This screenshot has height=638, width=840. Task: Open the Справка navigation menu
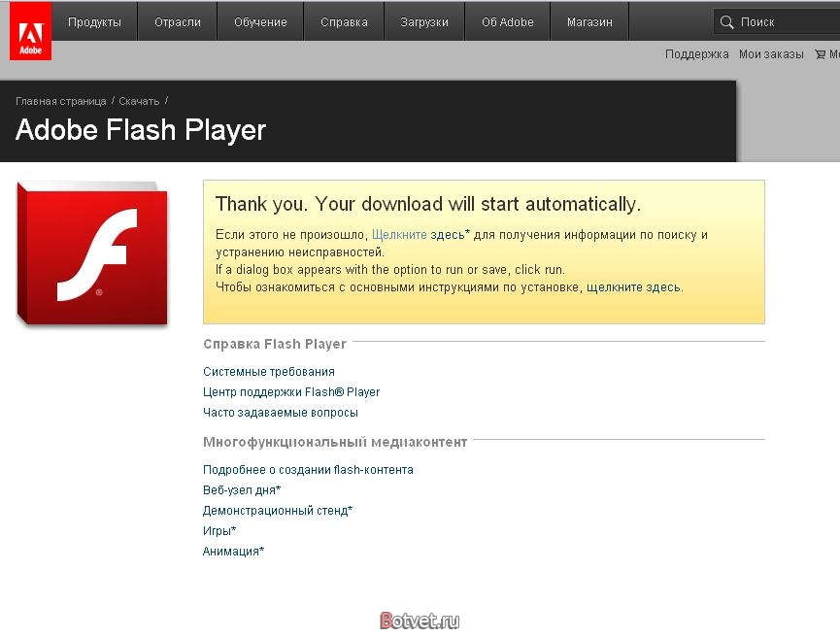tap(344, 21)
